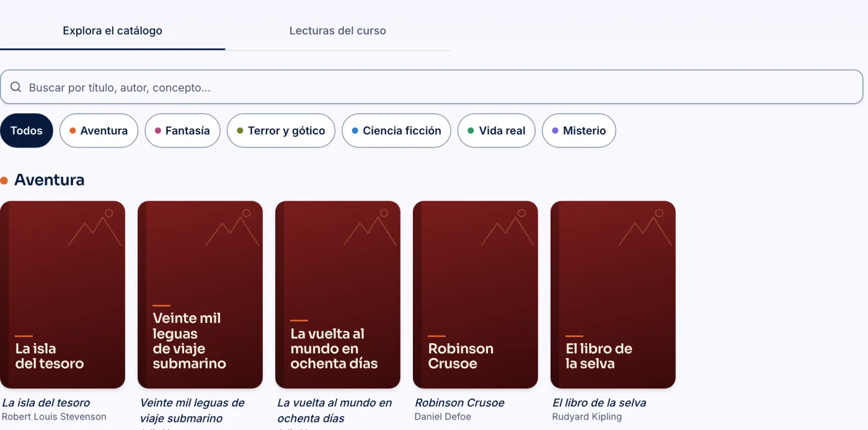Click the author name Rudyard Kipling
The image size is (868, 430).
pos(587,417)
